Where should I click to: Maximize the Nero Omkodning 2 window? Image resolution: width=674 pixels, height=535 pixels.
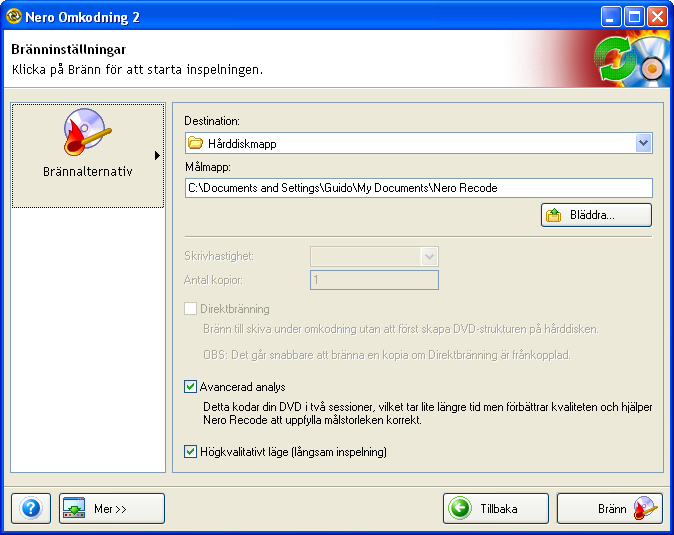(634, 17)
